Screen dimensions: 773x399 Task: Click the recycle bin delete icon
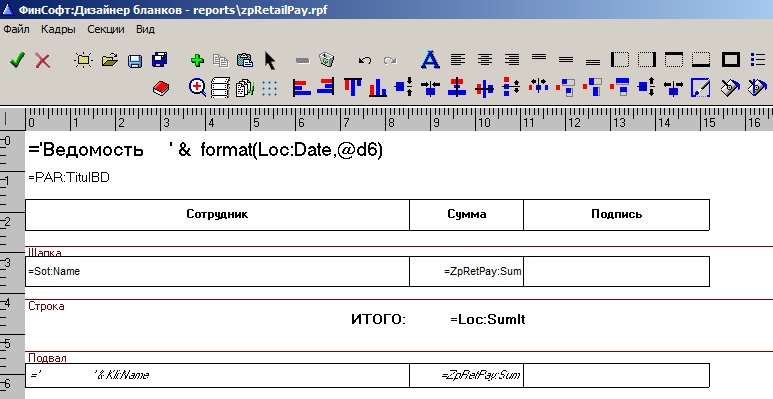(x=326, y=60)
